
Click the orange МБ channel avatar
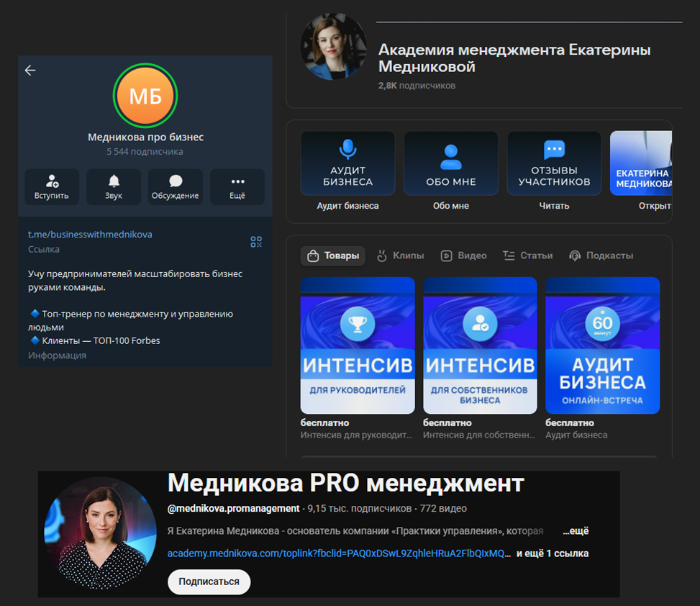[145, 96]
